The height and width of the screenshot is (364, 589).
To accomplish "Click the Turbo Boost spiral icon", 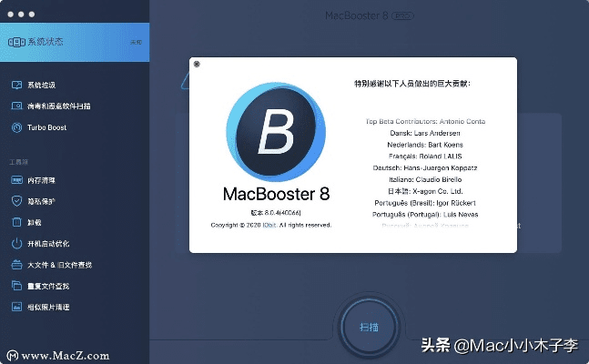I will pos(16,127).
